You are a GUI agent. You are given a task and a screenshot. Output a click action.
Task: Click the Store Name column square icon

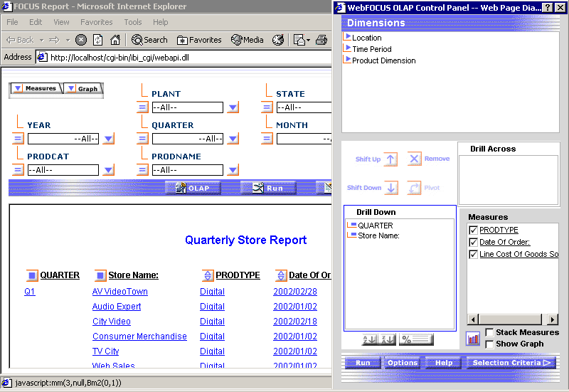pos(100,276)
